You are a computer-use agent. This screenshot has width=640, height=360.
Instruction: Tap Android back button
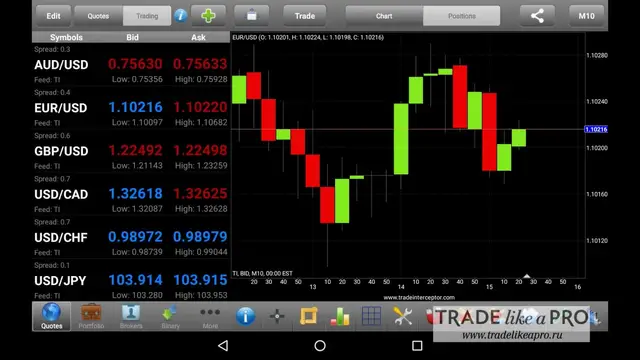pos(223,346)
